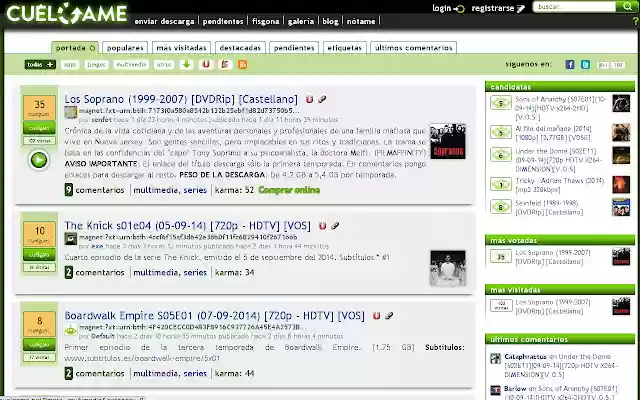This screenshot has height=400, width=640.
Task: Click Seinfeld vote badge in candidatas
Action: click(x=501, y=207)
